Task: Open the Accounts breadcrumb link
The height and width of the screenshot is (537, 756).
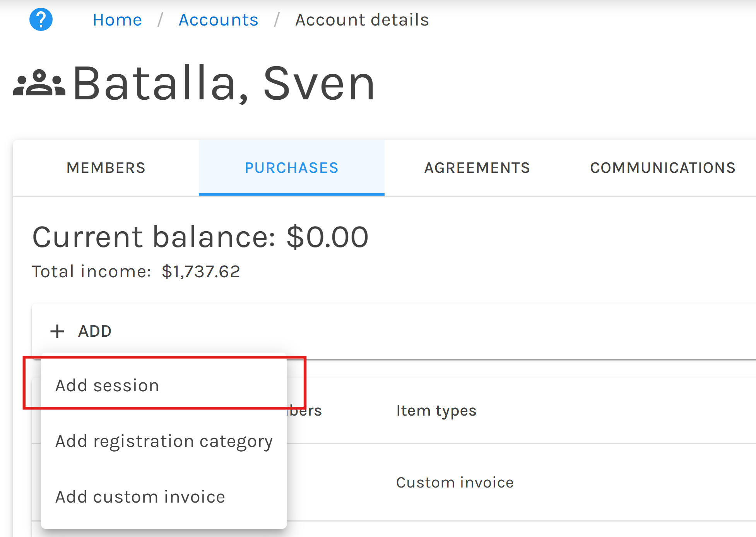Action: click(x=218, y=20)
